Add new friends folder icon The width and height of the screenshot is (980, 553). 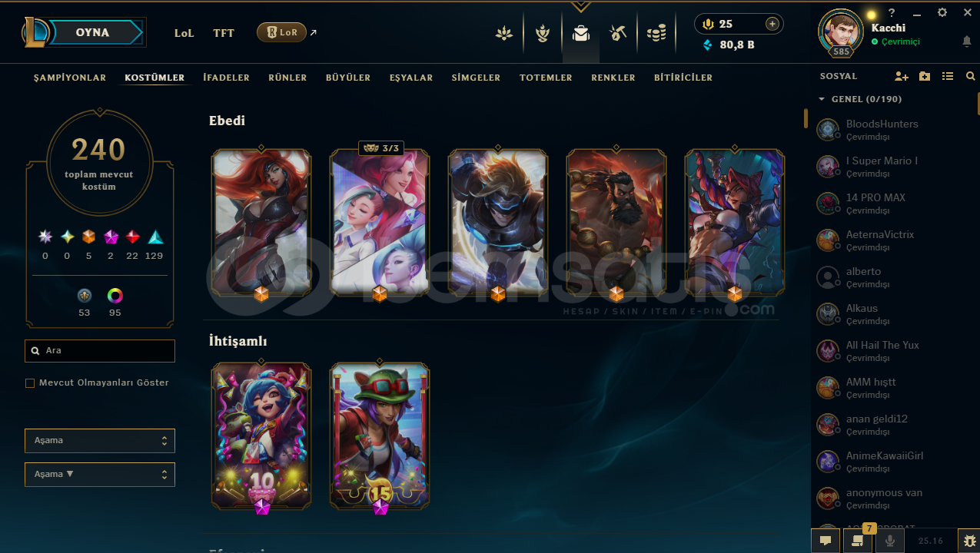[x=925, y=77]
